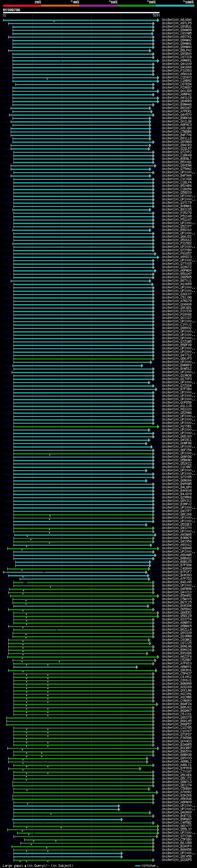Select hit label UniRef100_O88565
Viewport: 197px width, 868px height.
click(177, 277)
